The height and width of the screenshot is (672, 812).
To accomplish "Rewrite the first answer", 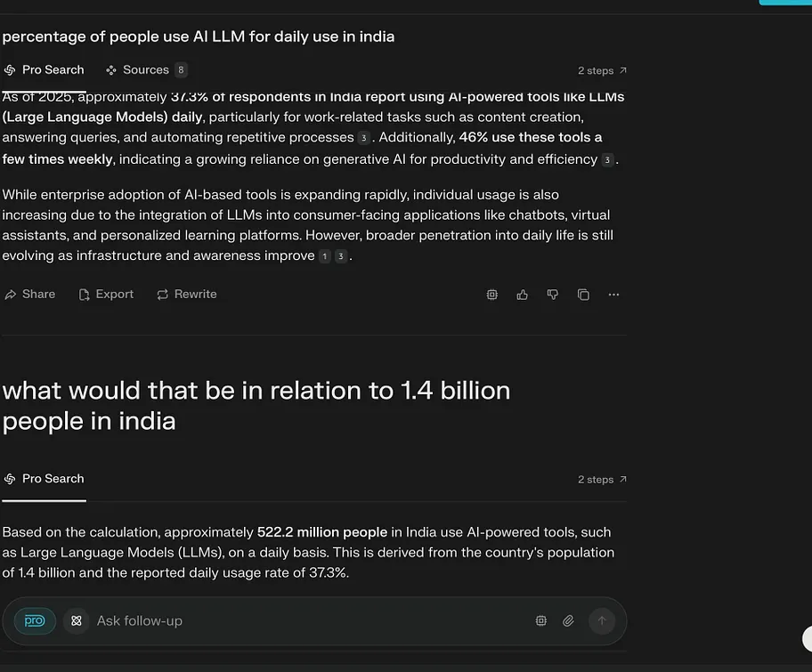I will coord(187,295).
